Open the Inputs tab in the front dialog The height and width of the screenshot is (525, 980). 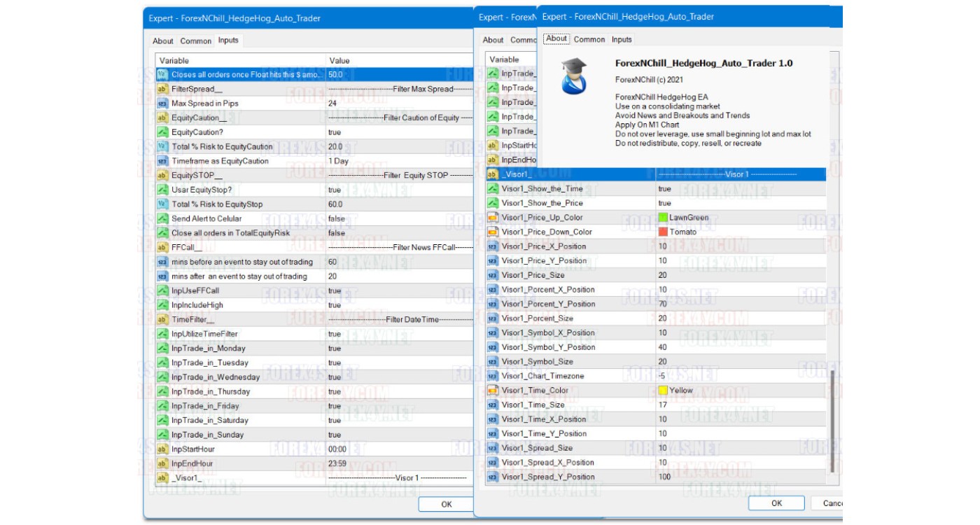[x=621, y=40]
